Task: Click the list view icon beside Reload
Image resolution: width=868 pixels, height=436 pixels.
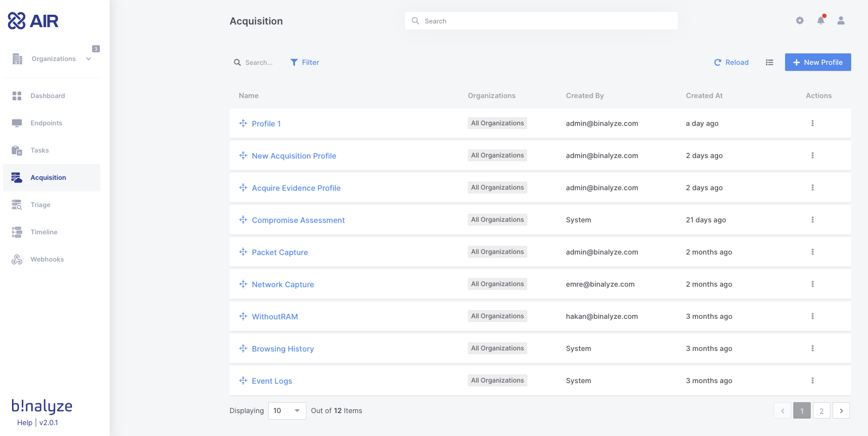Action: (x=769, y=63)
